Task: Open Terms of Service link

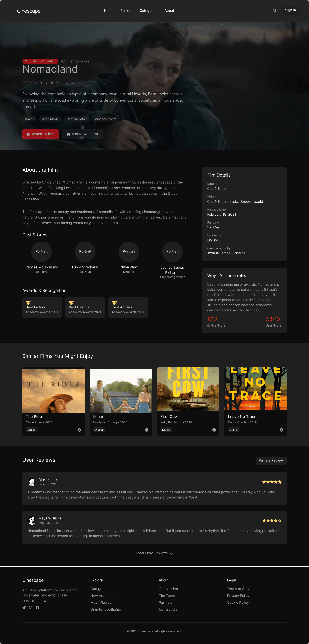Action: tap(241, 589)
